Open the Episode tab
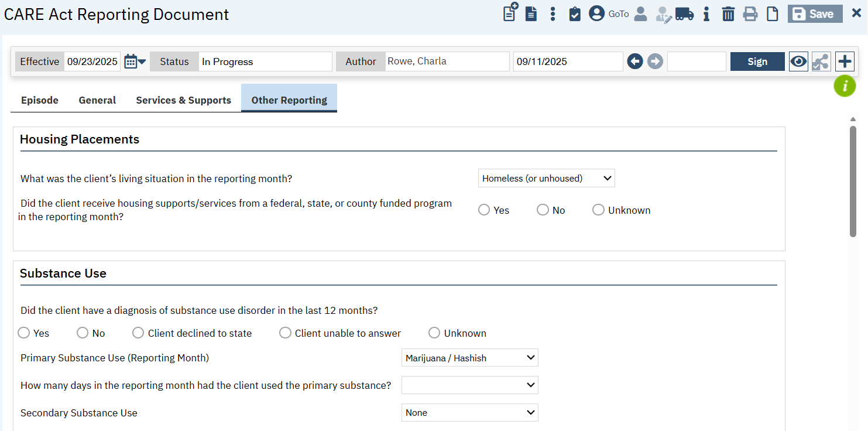868x431 pixels. tap(40, 100)
